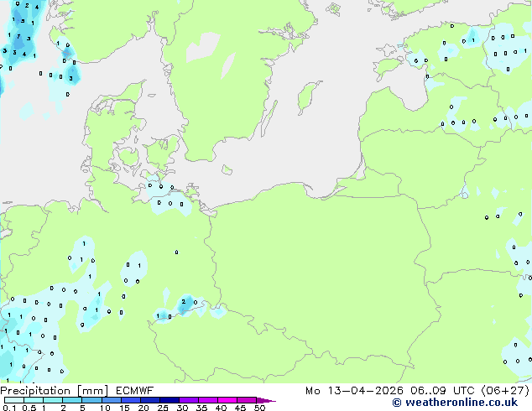Screen dimensions: 532x411
Task: Click the narrow Öland island off Sweden
Action: 269,119
